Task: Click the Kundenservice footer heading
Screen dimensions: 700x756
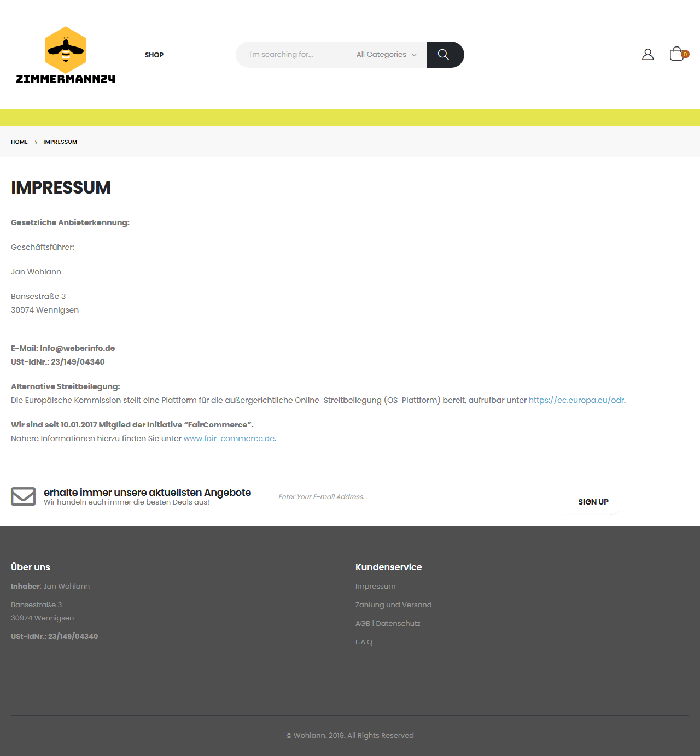Action: [x=389, y=567]
